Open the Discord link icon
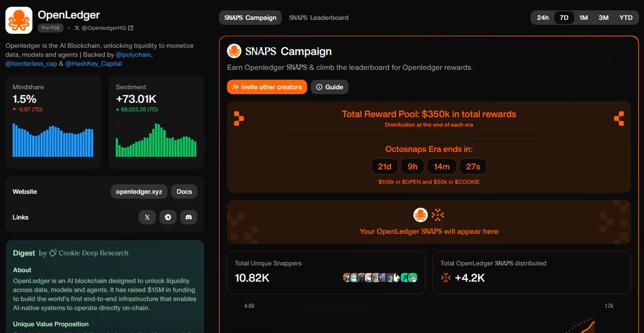Viewport: 644px width, 333px height. [x=188, y=218]
